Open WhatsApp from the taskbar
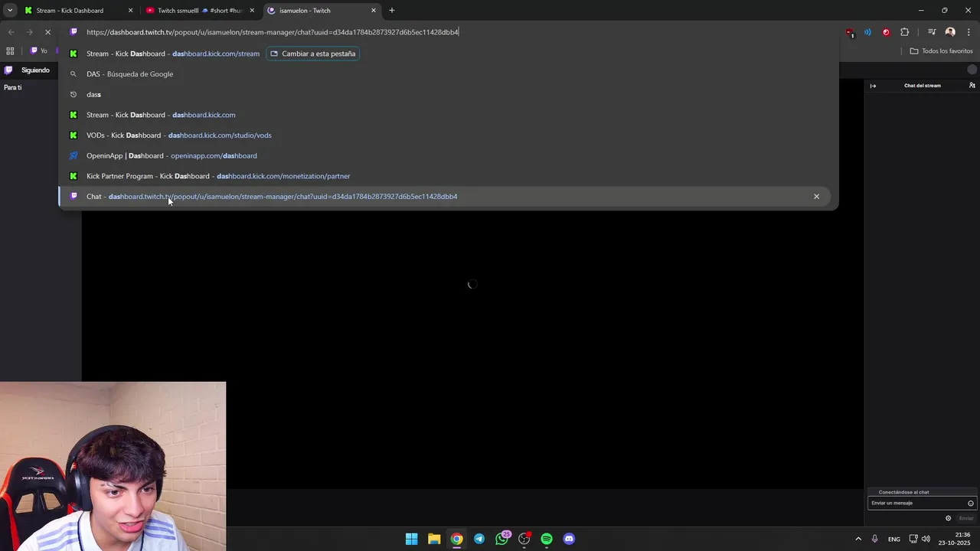This screenshot has width=980, height=551. tap(501, 539)
